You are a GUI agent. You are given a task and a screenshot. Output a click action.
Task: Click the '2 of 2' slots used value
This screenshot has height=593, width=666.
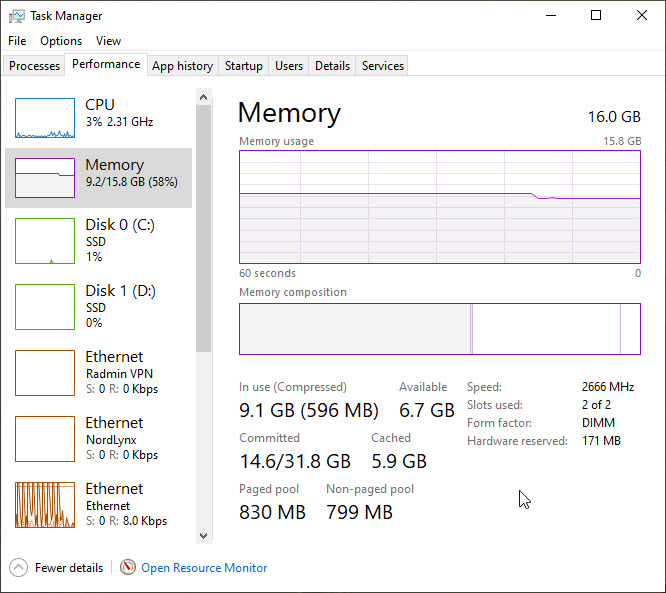pyautogui.click(x=596, y=405)
